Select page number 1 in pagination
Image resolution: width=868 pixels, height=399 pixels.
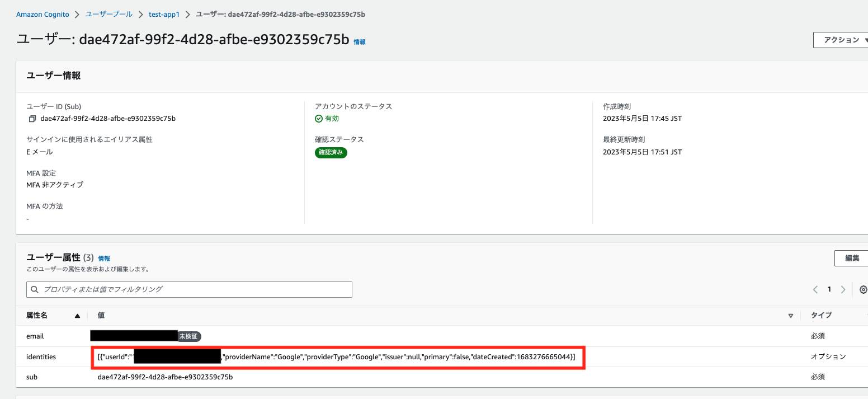click(829, 289)
